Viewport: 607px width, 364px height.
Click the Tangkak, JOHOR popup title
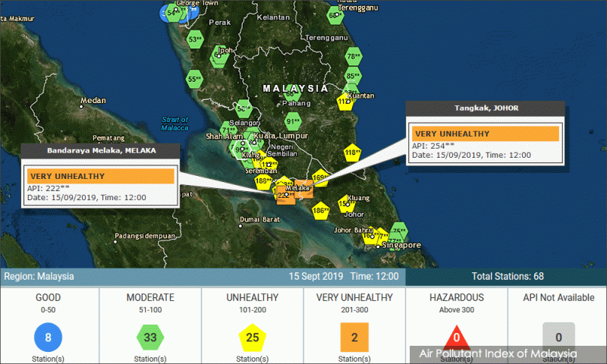point(486,108)
